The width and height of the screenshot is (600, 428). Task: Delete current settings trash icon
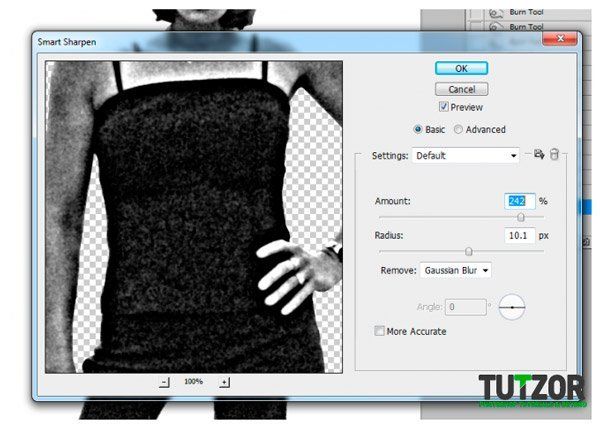(x=554, y=154)
